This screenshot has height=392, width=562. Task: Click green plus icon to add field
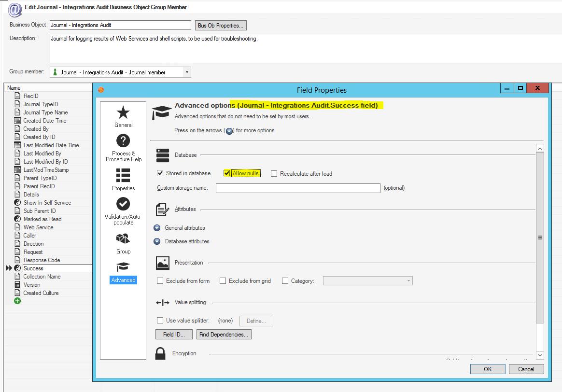pyautogui.click(x=17, y=301)
